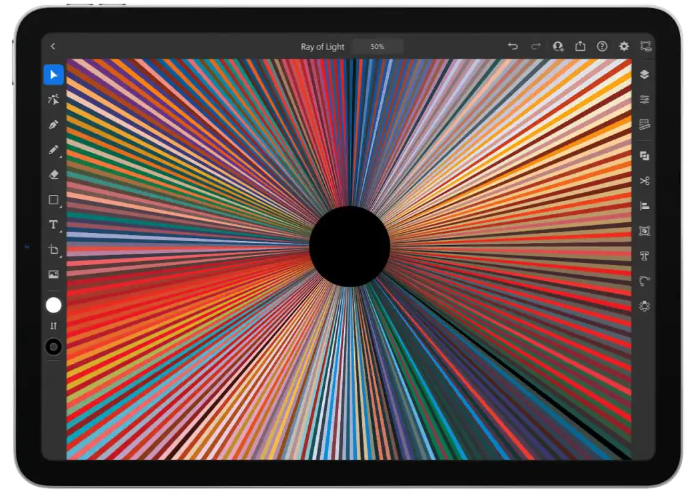
Task: Open the 50% zoom level field
Action: click(x=377, y=46)
